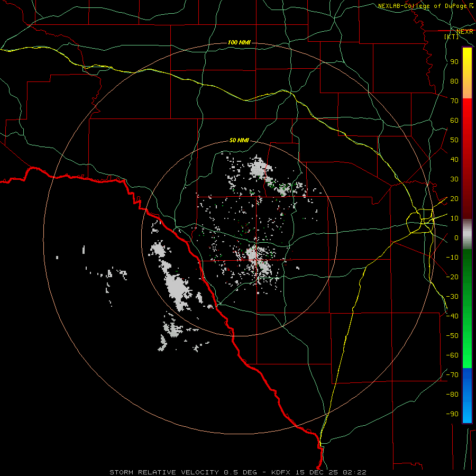Click the 0 value on velocity scale
The width and height of the screenshot is (476, 476).
[x=456, y=238]
